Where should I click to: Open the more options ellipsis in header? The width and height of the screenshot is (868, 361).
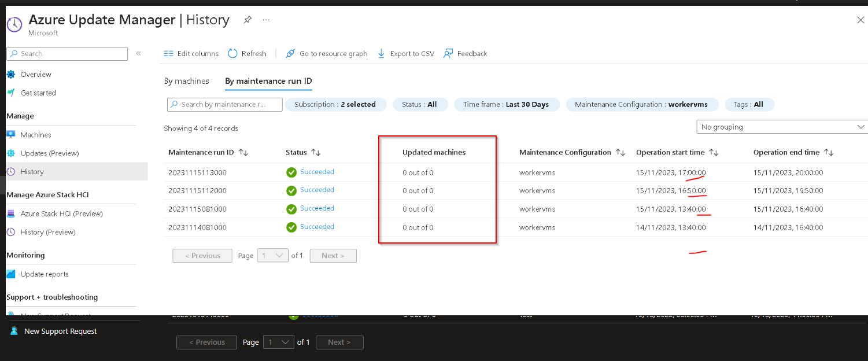[266, 20]
